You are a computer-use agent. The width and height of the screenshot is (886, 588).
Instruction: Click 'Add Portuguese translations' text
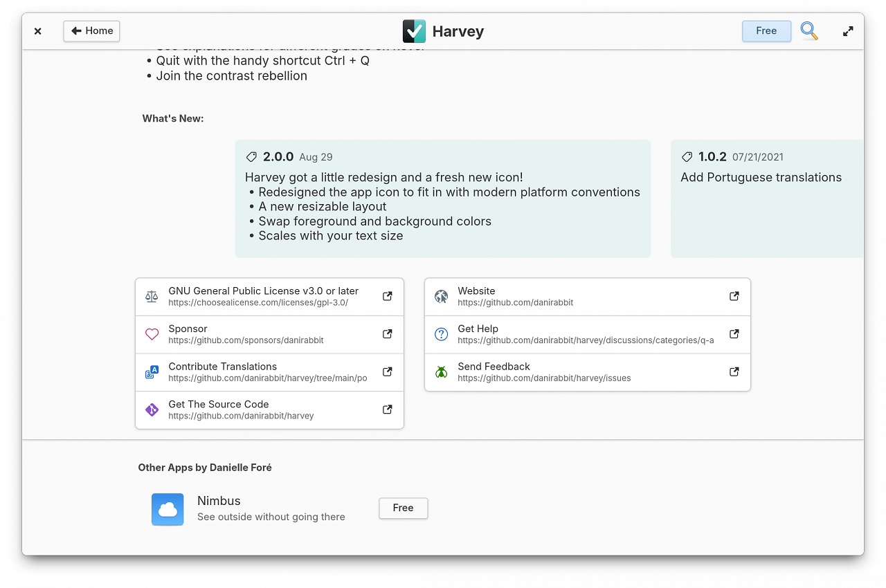tap(761, 177)
